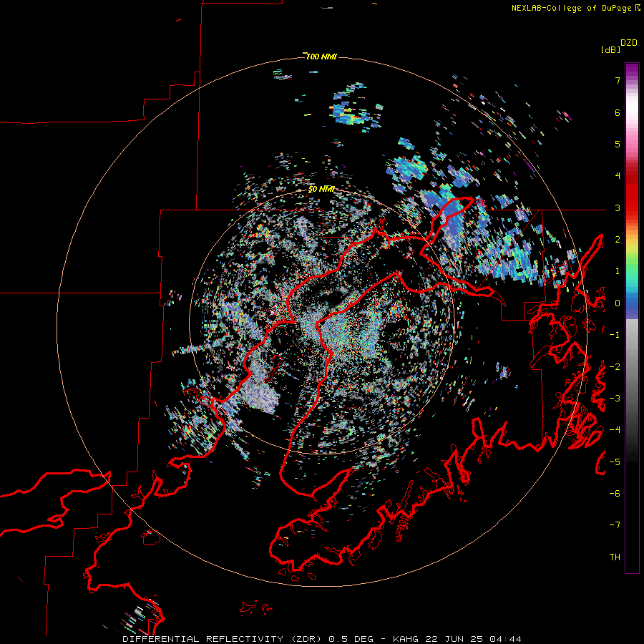Click the DIFFERENTIAL REFLECTIVITY (ZDR) title text
This screenshot has width=644, height=644.
pos(224,639)
